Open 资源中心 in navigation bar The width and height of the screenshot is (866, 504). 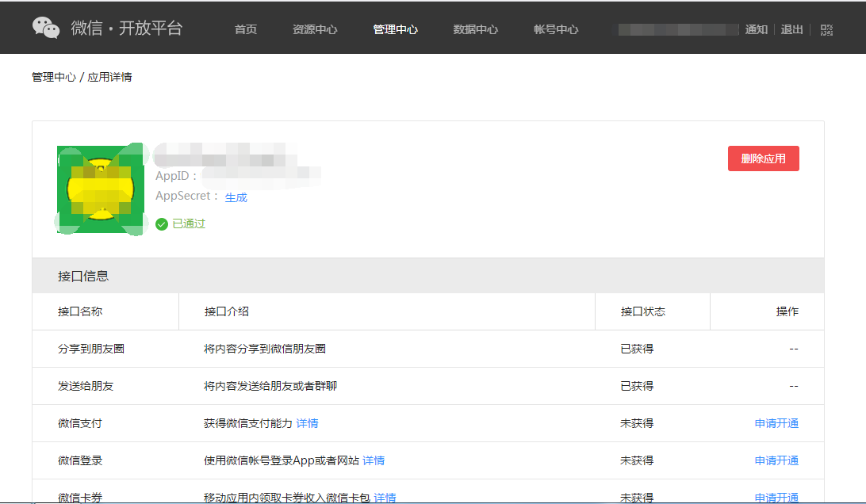point(315,29)
